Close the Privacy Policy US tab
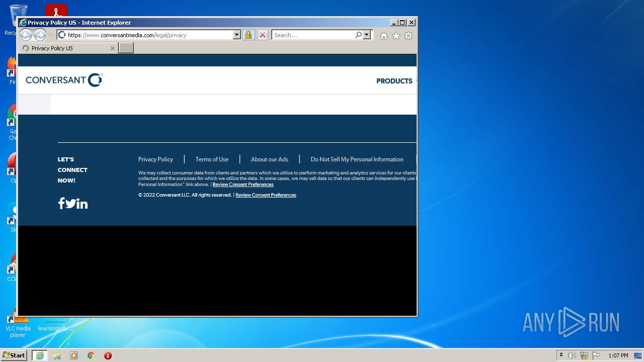 tap(113, 48)
